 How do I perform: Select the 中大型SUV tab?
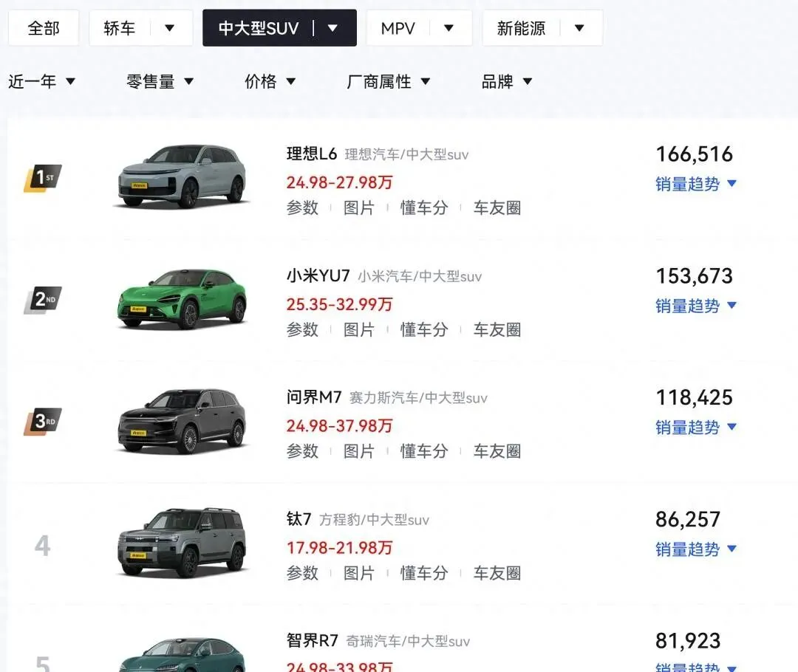[x=259, y=28]
